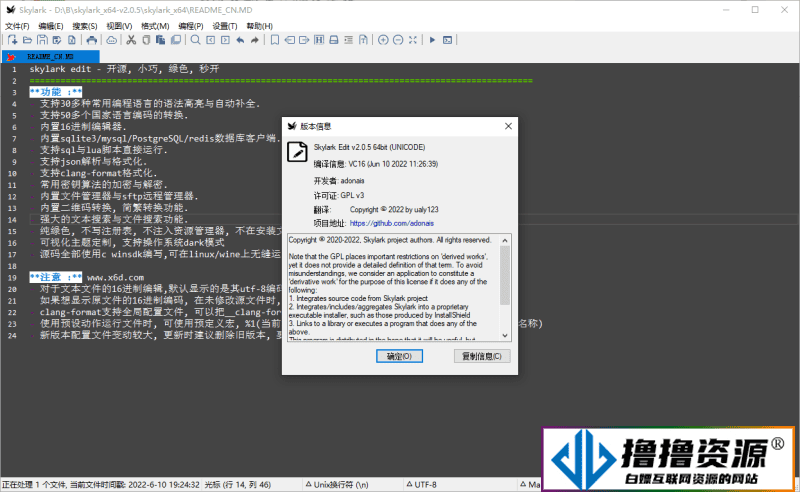Viewport: 800px width, 492px height.
Task: Click text 'Skylark Edit v2.0.5 64bit (UNICODE)'
Action: tap(369, 147)
